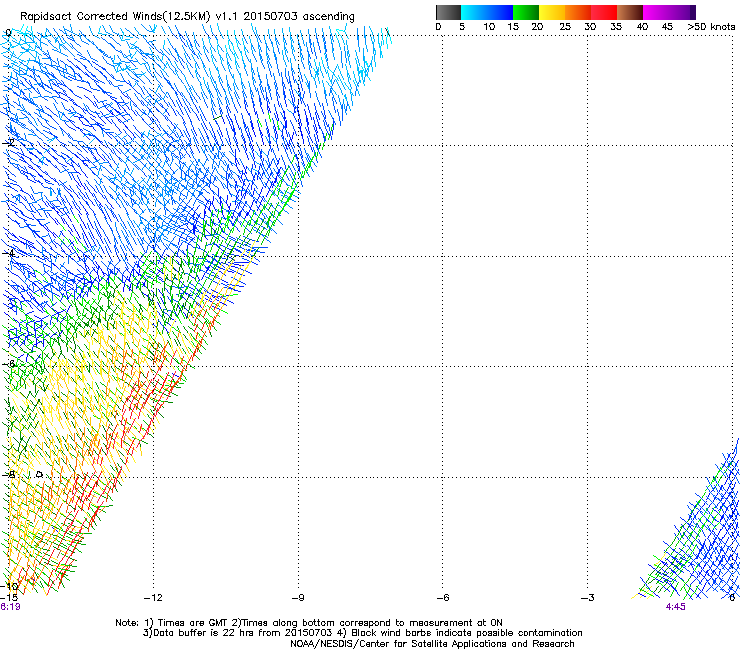The height and width of the screenshot is (650, 740).
Task: Click the '-15' longitude axis label
Action: point(9,598)
